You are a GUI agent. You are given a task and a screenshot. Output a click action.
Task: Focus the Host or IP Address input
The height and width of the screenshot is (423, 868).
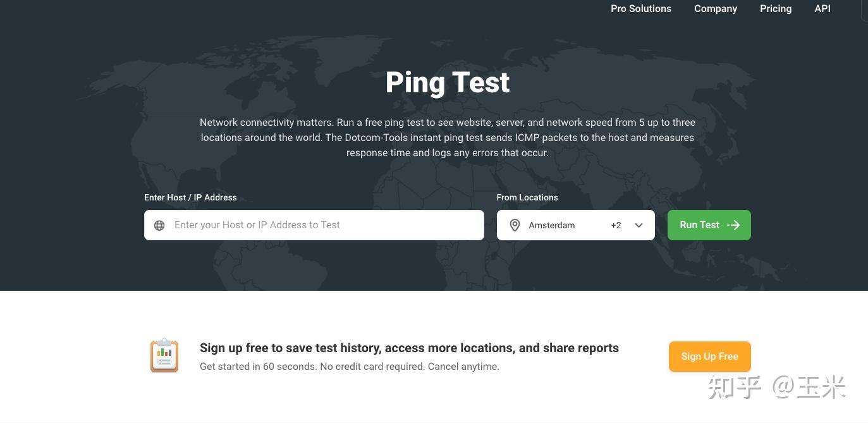pos(322,225)
